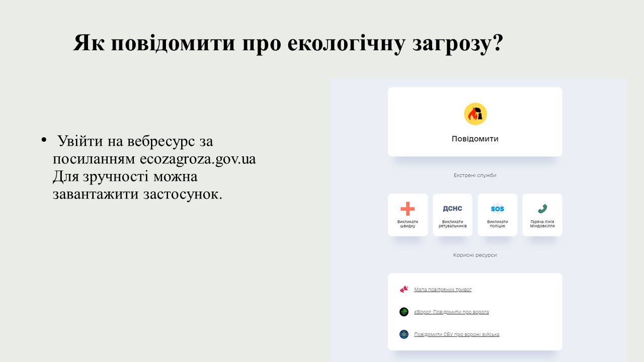Viewport: 644px width, 362px height.
Task: Click the megaphone icon for air alerts
Action: [x=404, y=290]
